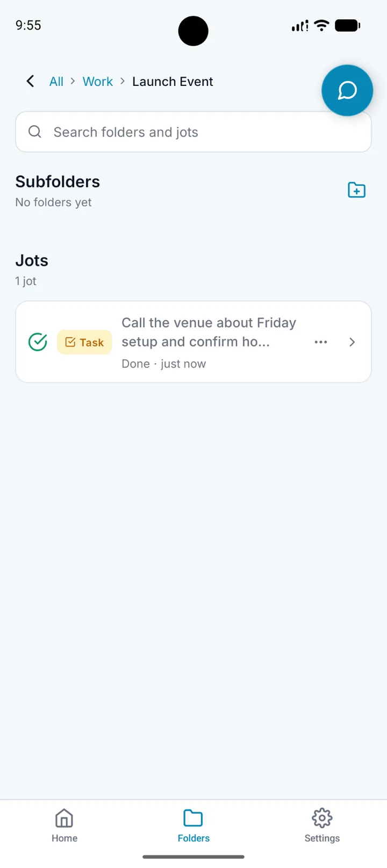387x868 pixels.
Task: Tap the battery indicator in status bar
Action: [347, 25]
